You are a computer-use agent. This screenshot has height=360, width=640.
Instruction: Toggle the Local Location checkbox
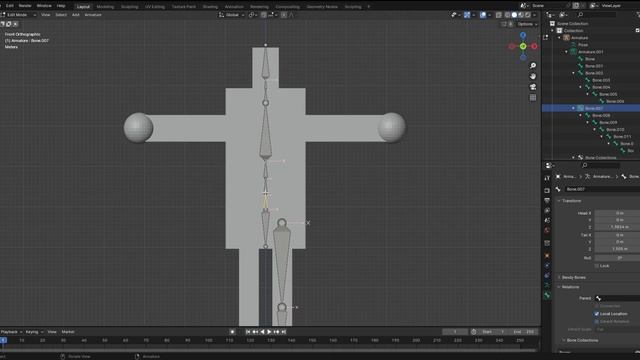point(597,314)
